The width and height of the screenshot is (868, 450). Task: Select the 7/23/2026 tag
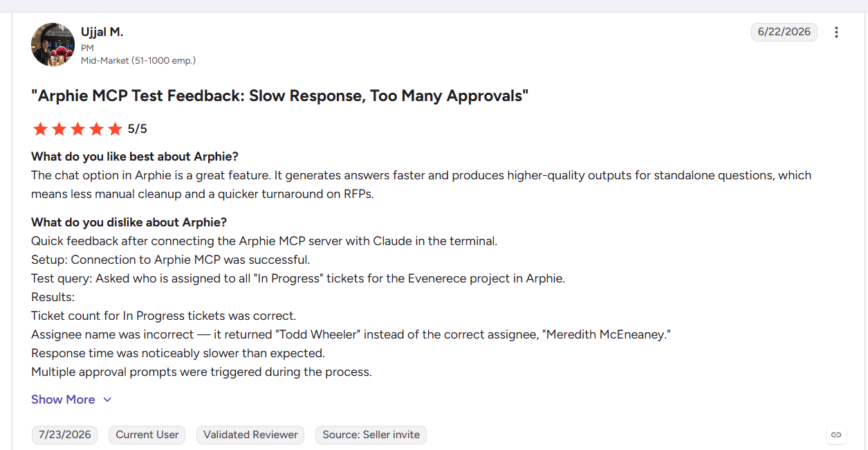pos(65,435)
